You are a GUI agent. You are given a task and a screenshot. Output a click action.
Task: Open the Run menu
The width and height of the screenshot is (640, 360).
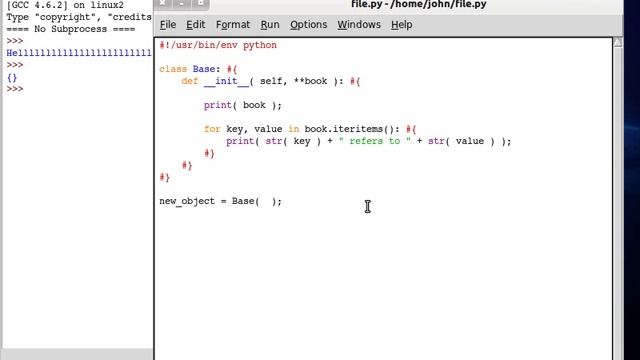tap(270, 24)
